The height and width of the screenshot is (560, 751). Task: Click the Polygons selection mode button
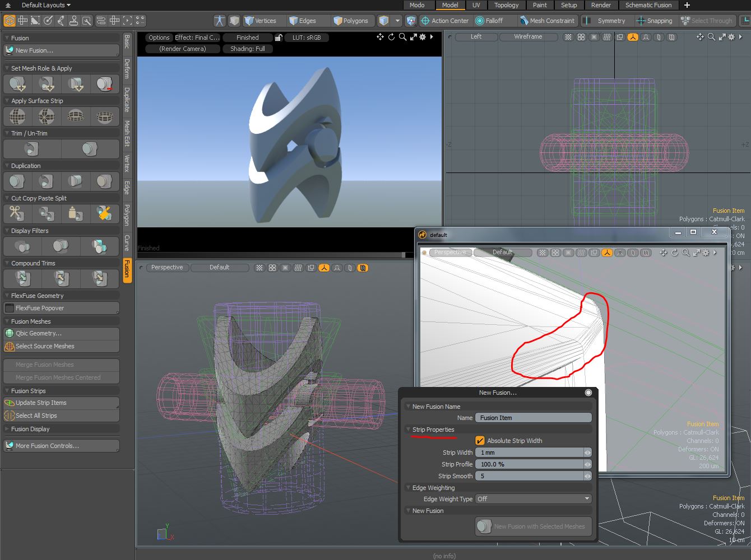tap(350, 21)
